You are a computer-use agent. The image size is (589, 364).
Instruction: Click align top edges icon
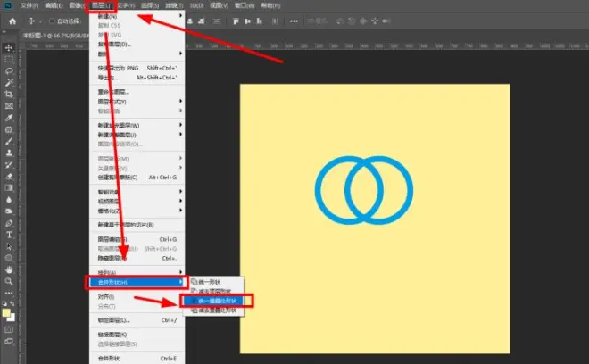[x=236, y=21]
